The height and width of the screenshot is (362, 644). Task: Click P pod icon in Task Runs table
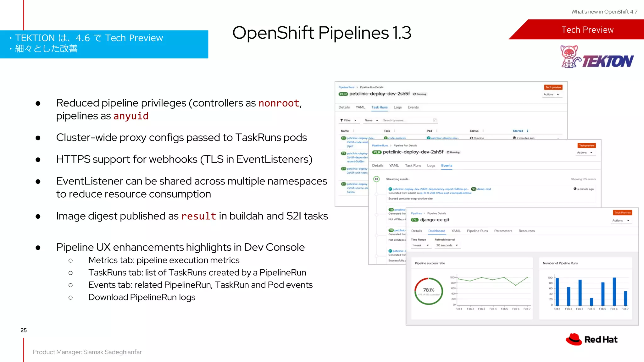coord(429,138)
